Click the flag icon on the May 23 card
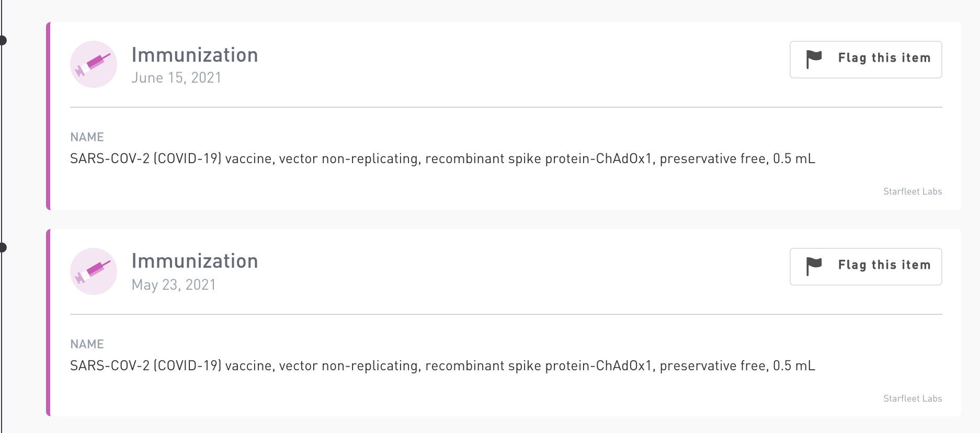This screenshot has height=433, width=980. click(x=814, y=266)
